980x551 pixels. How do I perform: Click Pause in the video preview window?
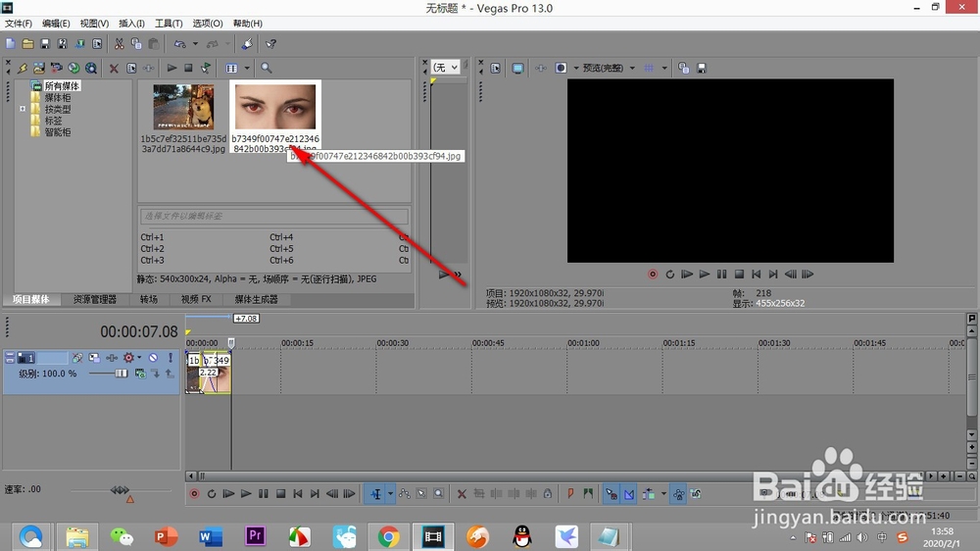[722, 274]
